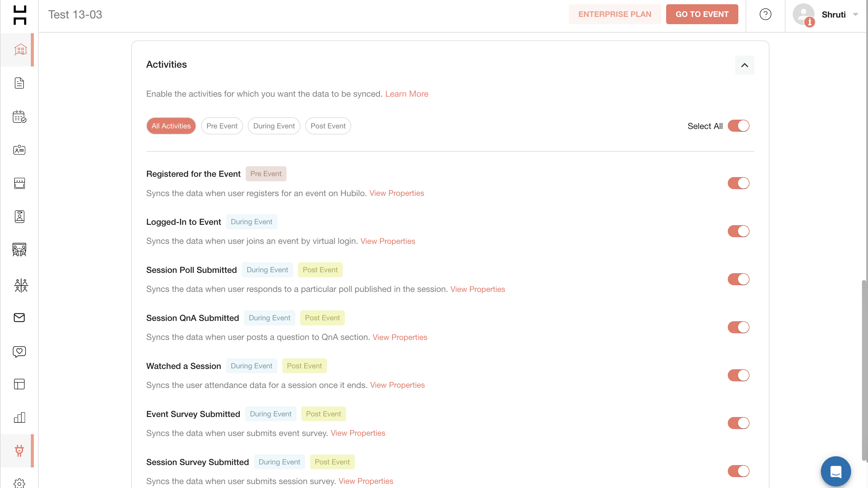Open the calendar schedule icon in the sidebar
Image resolution: width=868 pixels, height=488 pixels.
(x=19, y=117)
